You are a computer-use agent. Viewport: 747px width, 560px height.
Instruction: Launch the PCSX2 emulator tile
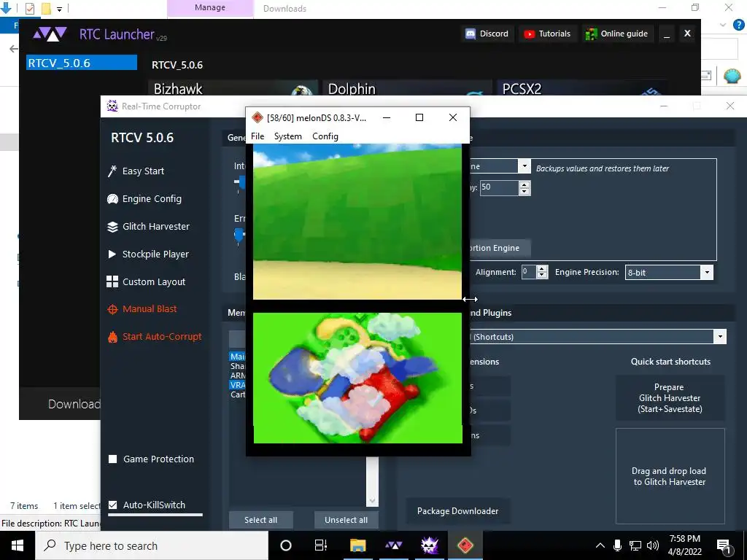pos(581,88)
